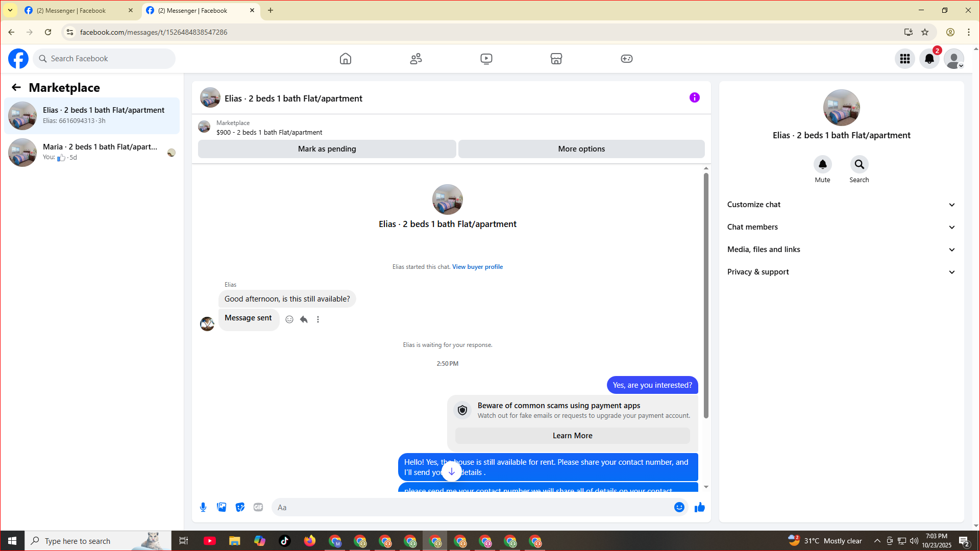Screen dimensions: 980x551
Task: Open the notifications bell
Action: coord(929,59)
